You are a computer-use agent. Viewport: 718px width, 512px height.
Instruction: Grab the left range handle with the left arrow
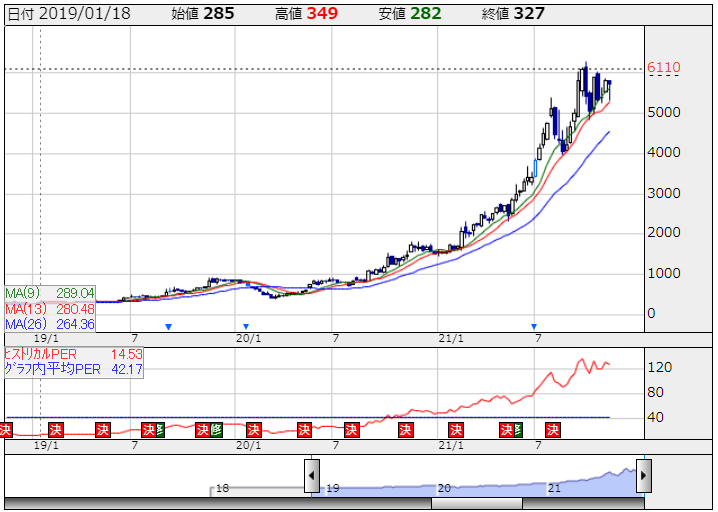pyautogui.click(x=312, y=476)
